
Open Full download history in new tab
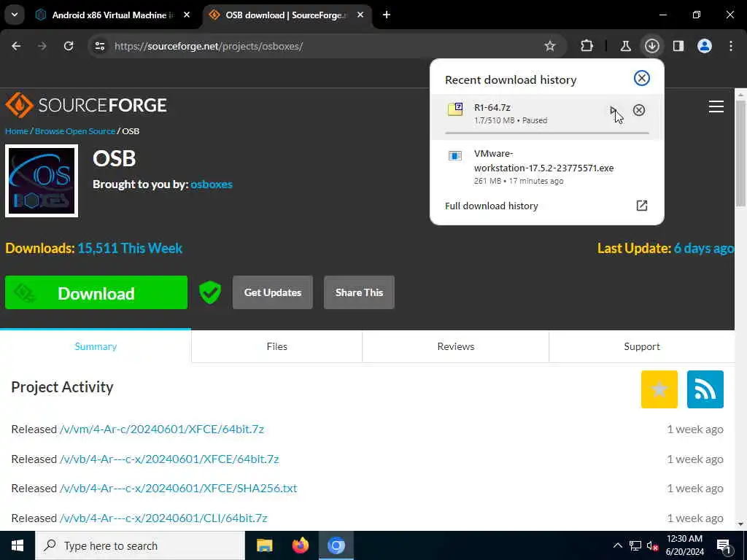(x=642, y=206)
